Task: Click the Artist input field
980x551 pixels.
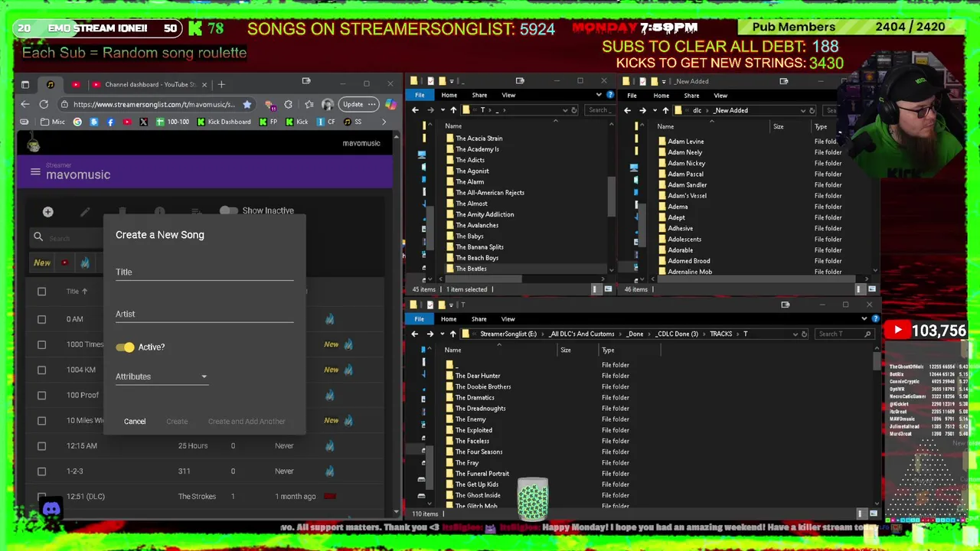Action: [204, 314]
